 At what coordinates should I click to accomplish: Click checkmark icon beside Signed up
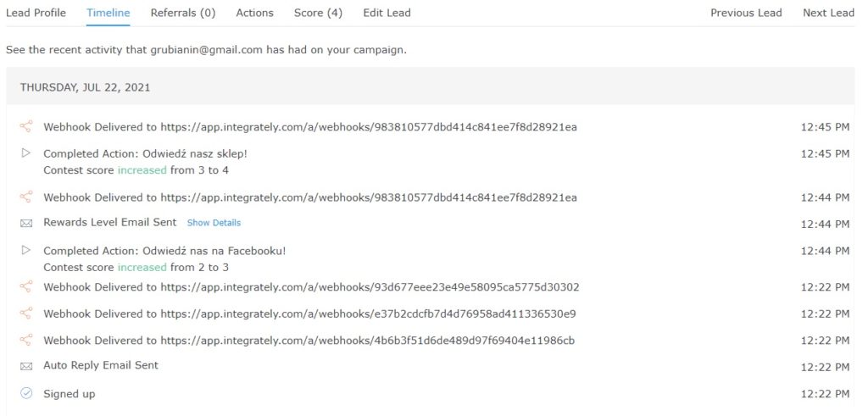pyautogui.click(x=26, y=393)
